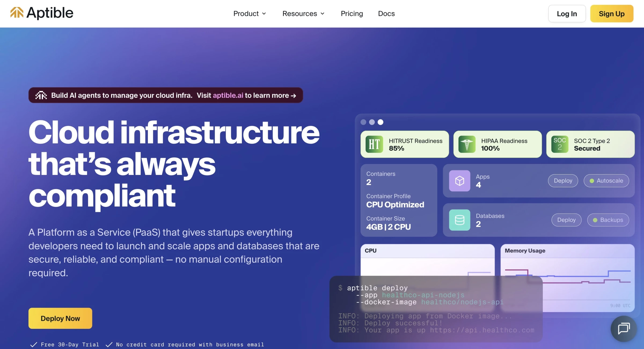
Task: Click the 'Deploy successful!' log line
Action: point(390,323)
